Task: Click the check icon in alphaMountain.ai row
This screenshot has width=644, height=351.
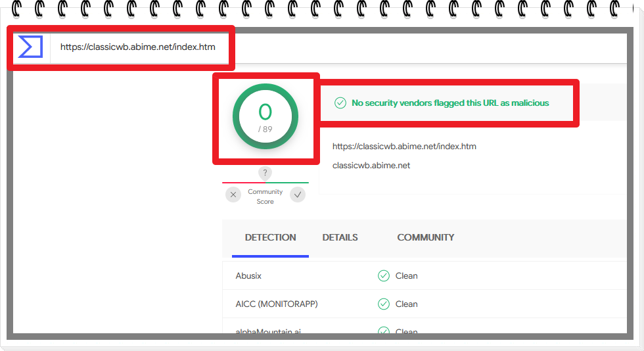Action: (x=384, y=330)
